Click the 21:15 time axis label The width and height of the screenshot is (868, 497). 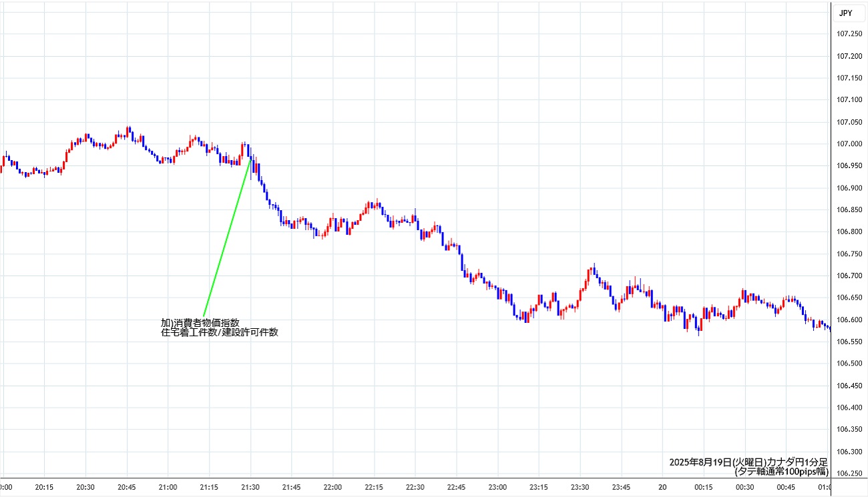tap(209, 488)
